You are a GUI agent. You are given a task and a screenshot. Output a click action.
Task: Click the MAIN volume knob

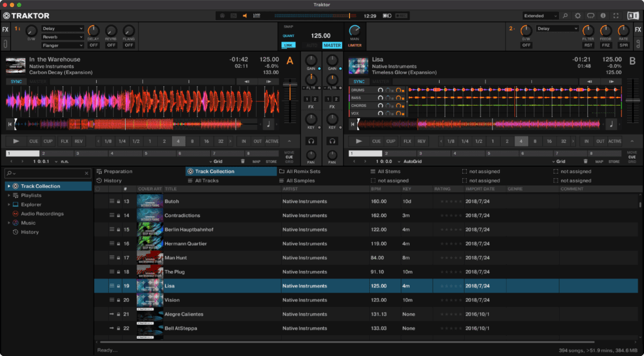[x=355, y=30]
